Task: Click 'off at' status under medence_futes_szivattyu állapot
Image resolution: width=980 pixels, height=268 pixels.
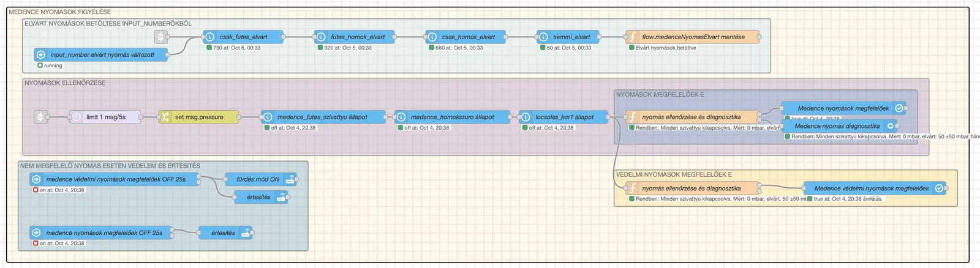Action: pyautogui.click(x=290, y=128)
